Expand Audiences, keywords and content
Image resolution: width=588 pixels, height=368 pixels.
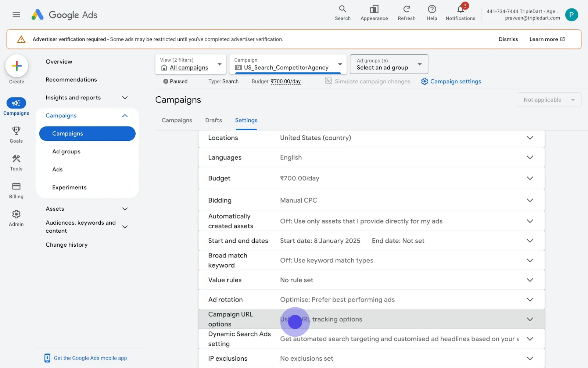coord(125,227)
